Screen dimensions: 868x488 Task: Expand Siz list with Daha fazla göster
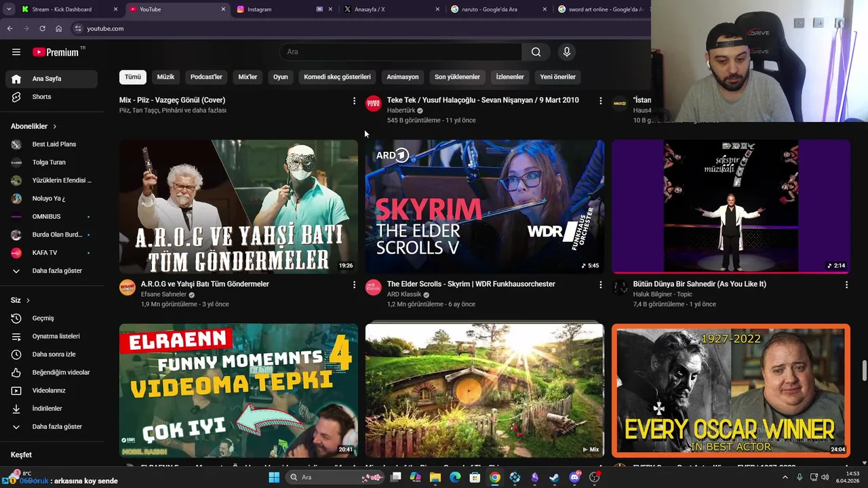tap(52, 427)
